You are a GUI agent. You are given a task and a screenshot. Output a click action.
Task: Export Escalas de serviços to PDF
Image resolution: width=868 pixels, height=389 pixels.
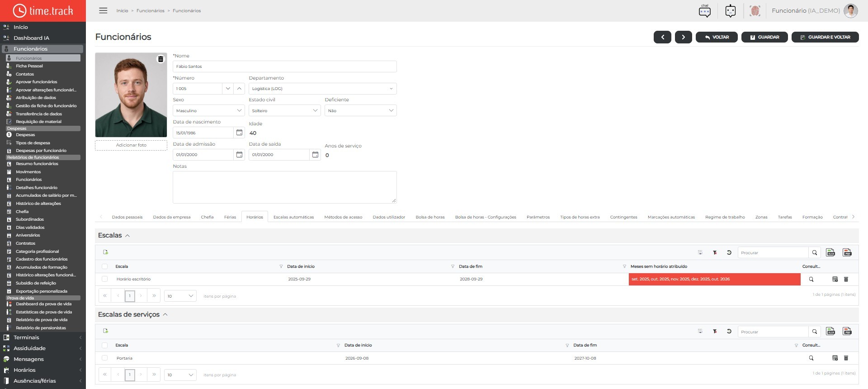(x=847, y=332)
